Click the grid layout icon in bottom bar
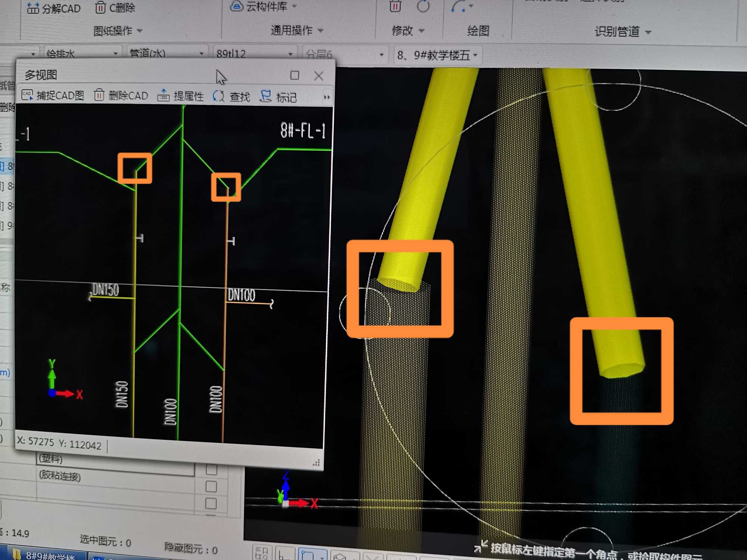747x560 pixels. click(x=262, y=553)
